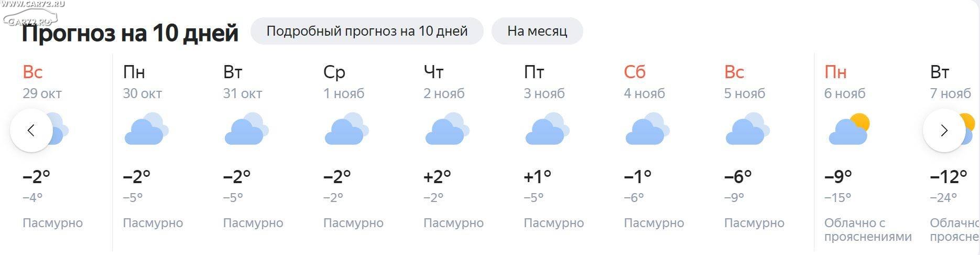
Task: Click the cloud icon for 1 нояб
Action: tap(346, 129)
